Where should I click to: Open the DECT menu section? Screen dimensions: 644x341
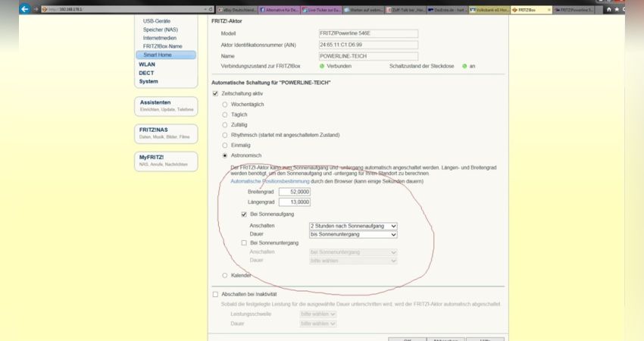(146, 74)
